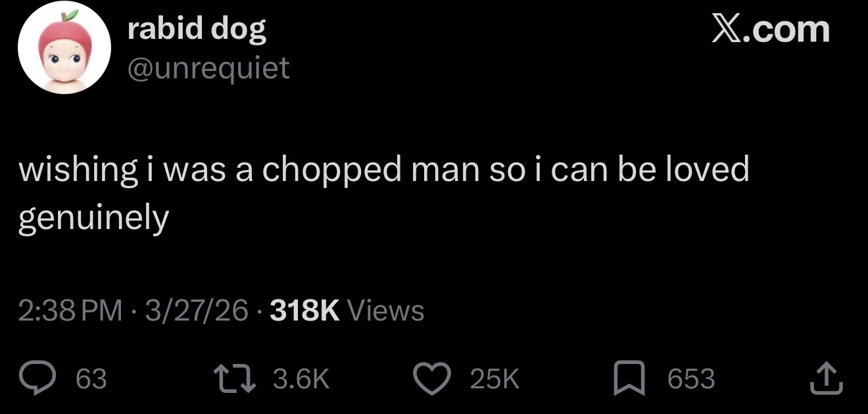868x414 pixels.
Task: Click the bold 318K view number
Action: [305, 311]
